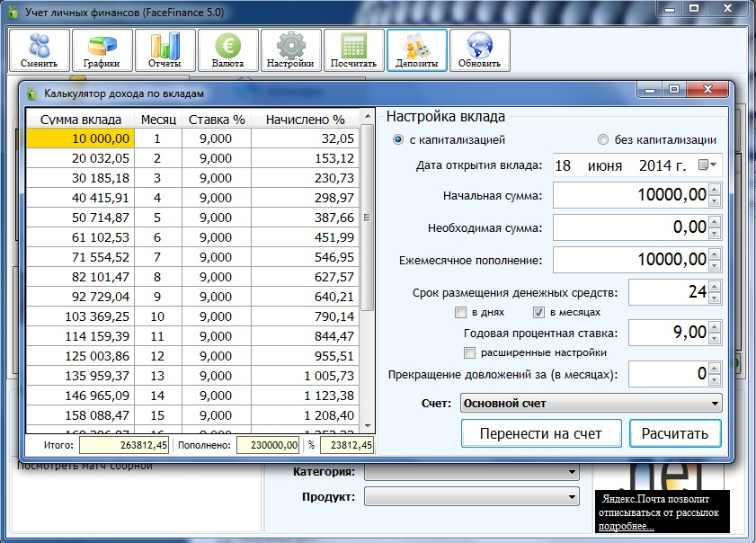The image size is (756, 543).
Task: Increase Ежемесячное пополнение with up spinner
Action: 715,254
